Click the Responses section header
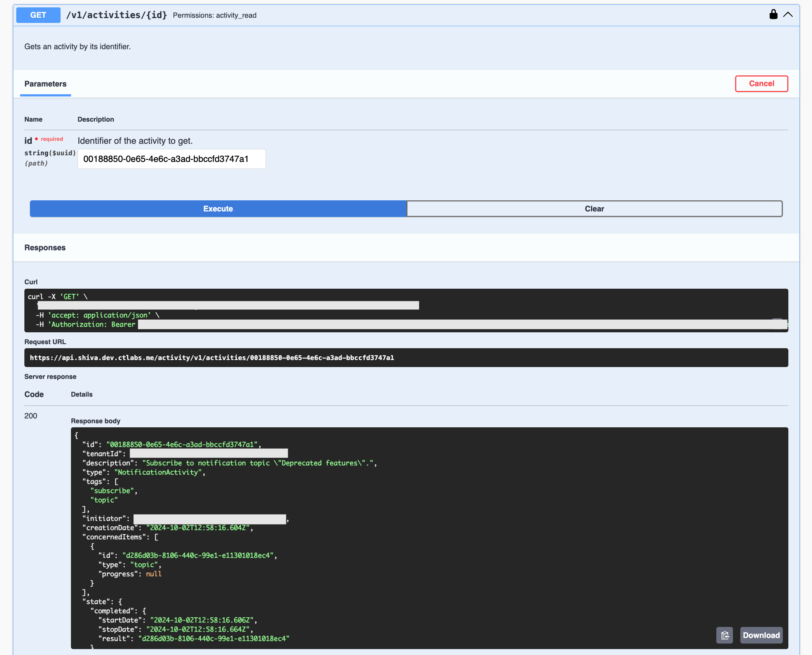The width and height of the screenshot is (812, 655). coord(45,248)
